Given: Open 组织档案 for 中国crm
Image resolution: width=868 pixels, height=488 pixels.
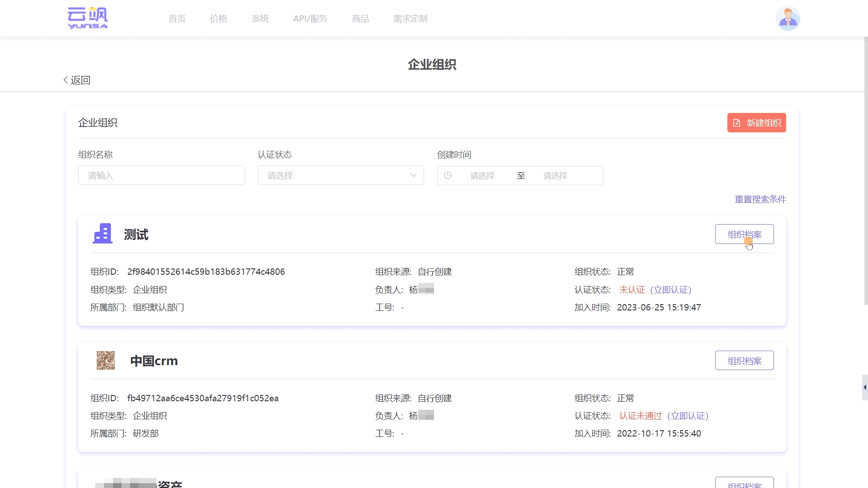Looking at the screenshot, I should pos(744,361).
